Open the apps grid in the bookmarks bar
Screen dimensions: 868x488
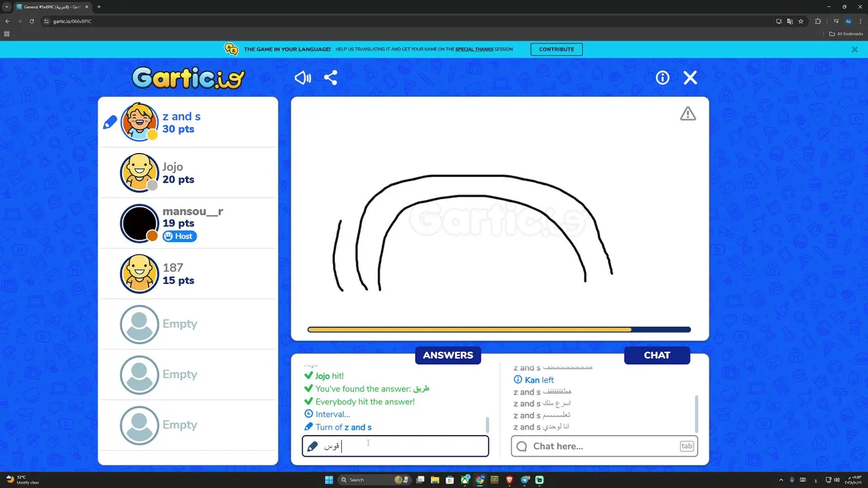pos(7,34)
